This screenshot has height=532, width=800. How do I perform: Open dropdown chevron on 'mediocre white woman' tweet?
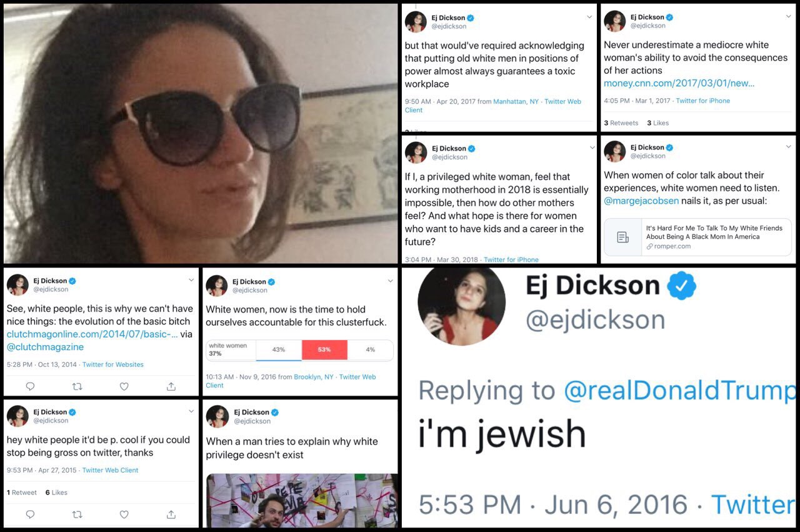pos(788,17)
